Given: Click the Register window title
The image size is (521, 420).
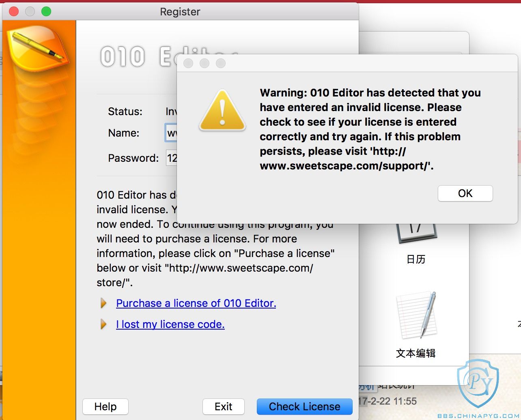Looking at the screenshot, I should tap(180, 11).
